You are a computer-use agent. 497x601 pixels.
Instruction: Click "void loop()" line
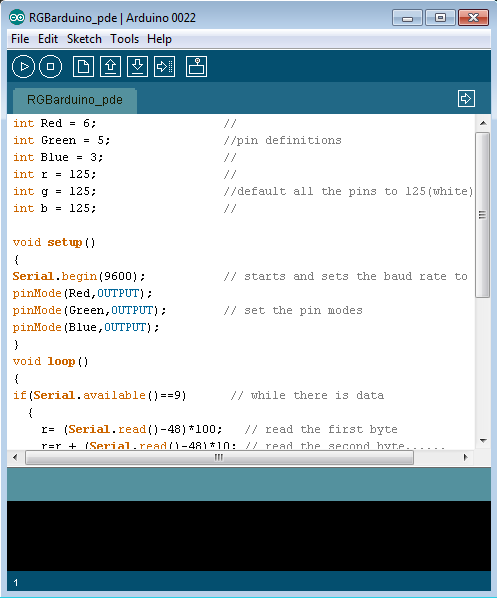[x=51, y=361]
